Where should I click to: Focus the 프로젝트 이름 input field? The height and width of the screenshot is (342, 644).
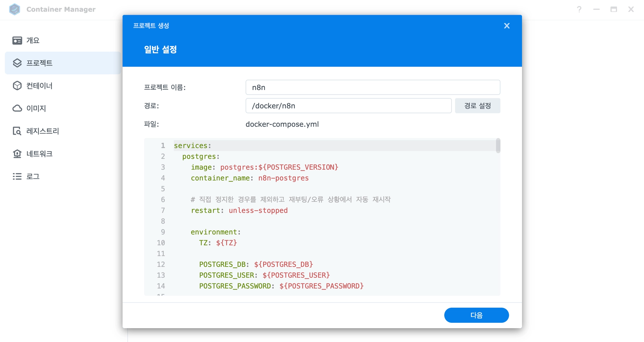tap(373, 87)
